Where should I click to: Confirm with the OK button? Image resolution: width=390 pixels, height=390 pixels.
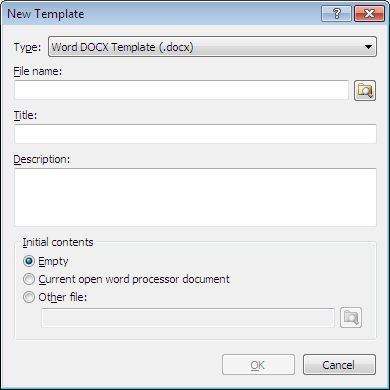[258, 365]
